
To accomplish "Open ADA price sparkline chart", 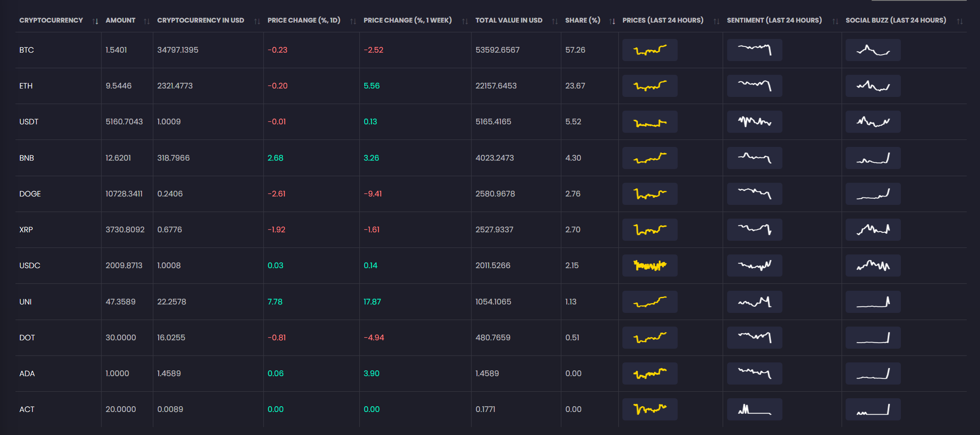I will click(x=650, y=373).
